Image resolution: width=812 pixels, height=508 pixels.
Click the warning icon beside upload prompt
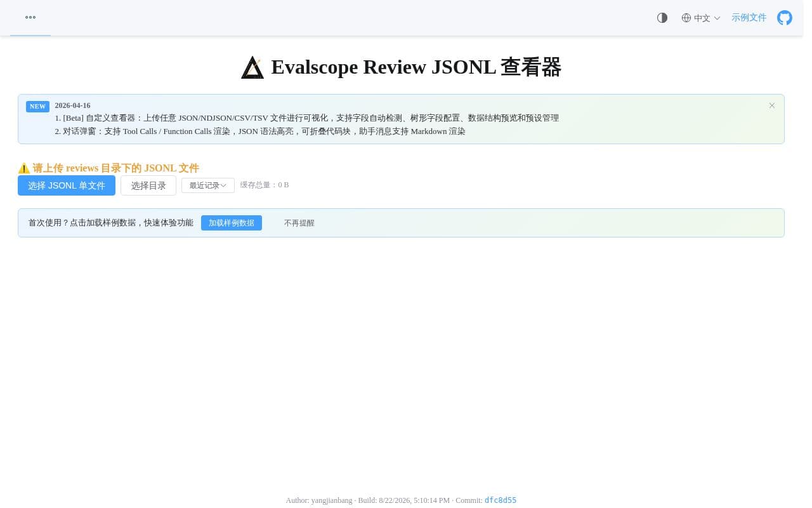[24, 168]
